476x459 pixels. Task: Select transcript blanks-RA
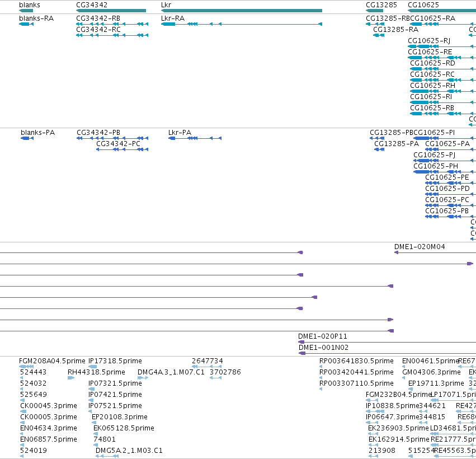coord(36,18)
